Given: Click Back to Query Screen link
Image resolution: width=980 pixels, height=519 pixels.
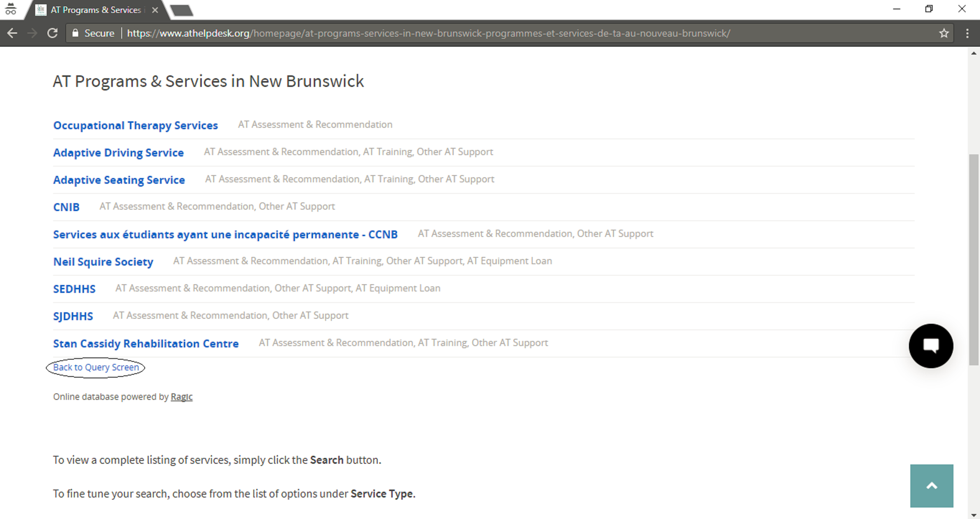Looking at the screenshot, I should coord(96,367).
